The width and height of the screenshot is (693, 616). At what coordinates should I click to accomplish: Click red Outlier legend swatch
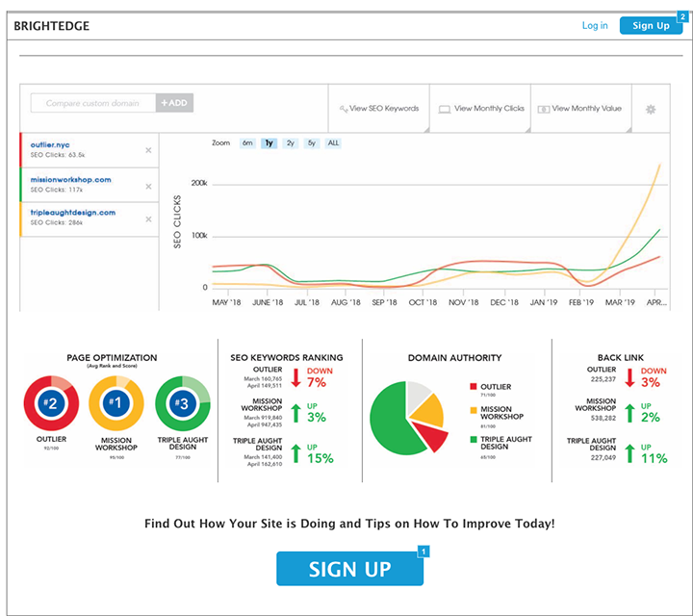[474, 386]
